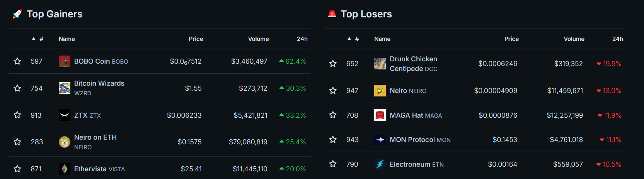644x179 pixels.
Task: Click the ZTX token logo
Action: 64,115
